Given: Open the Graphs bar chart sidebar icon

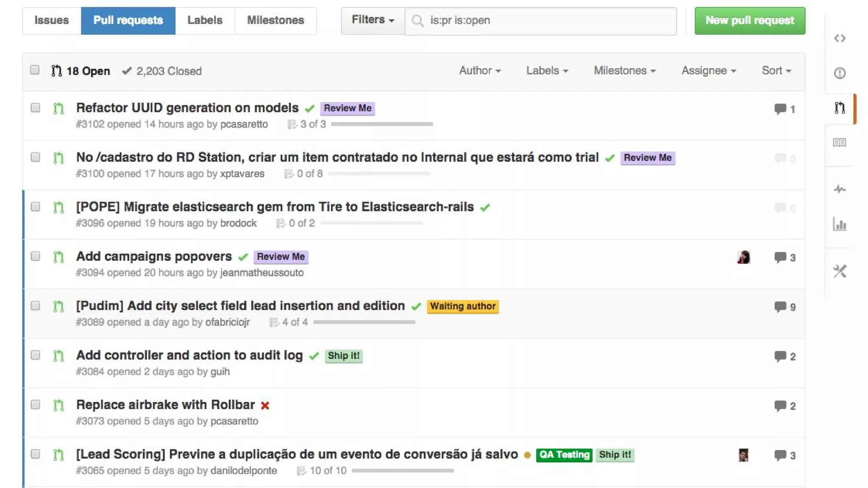Looking at the screenshot, I should 840,224.
